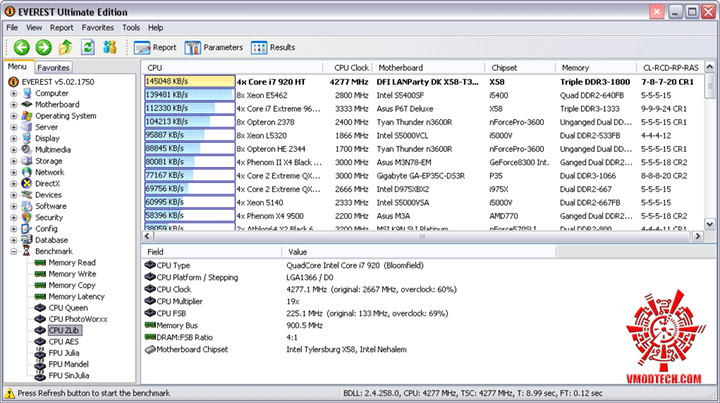Open the Parameters toolbar button
The width and height of the screenshot is (720, 403).
(214, 47)
